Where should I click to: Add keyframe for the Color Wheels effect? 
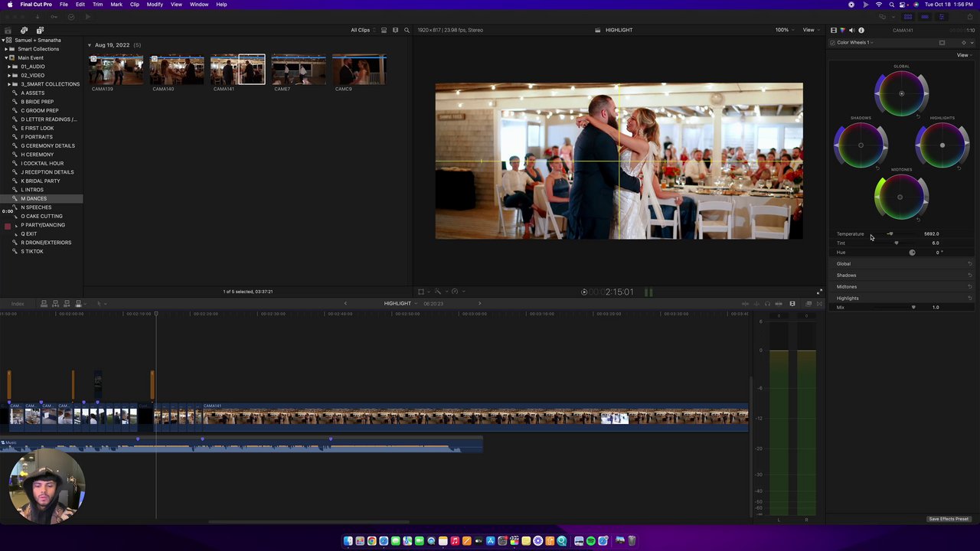[963, 43]
